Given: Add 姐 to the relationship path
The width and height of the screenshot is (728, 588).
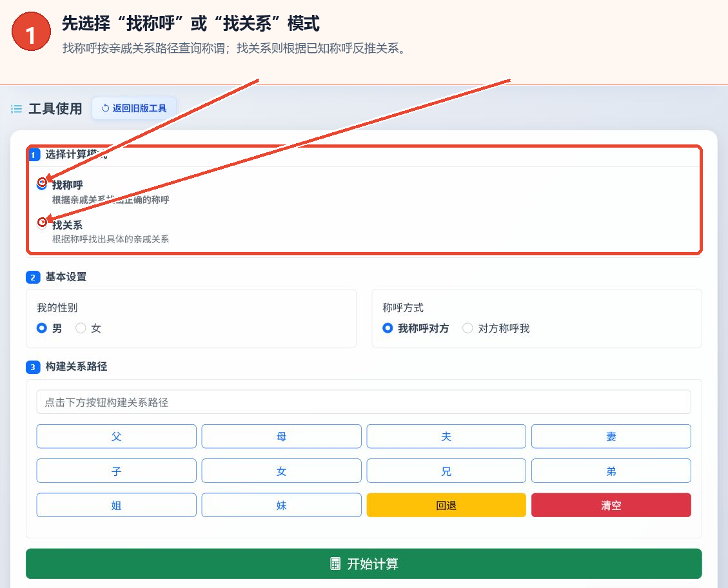Looking at the screenshot, I should coord(117,505).
